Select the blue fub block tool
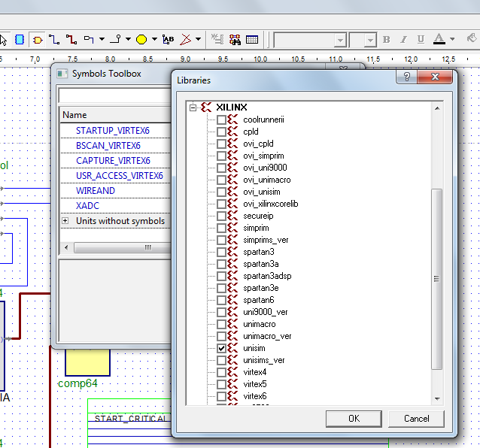The image size is (480, 448). pyautogui.click(x=20, y=40)
